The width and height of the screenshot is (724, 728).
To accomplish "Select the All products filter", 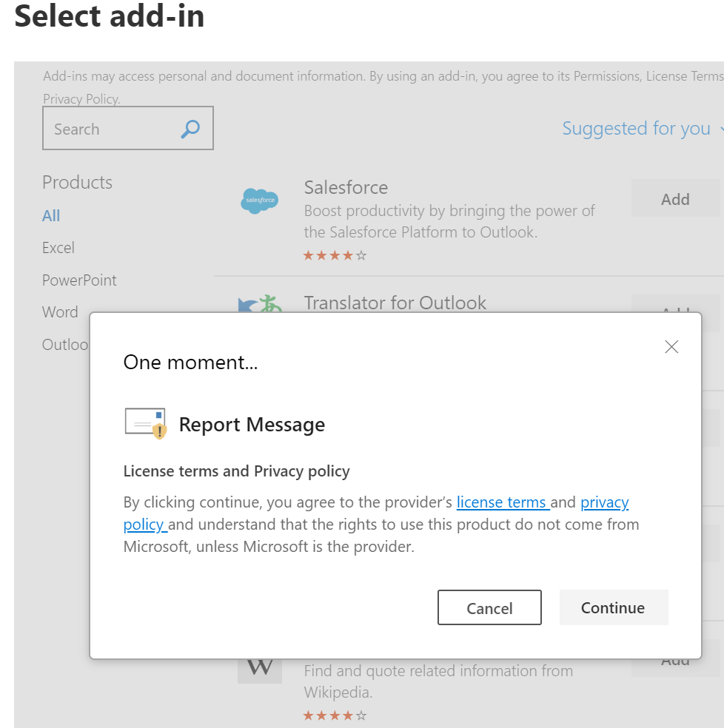I will [x=51, y=215].
